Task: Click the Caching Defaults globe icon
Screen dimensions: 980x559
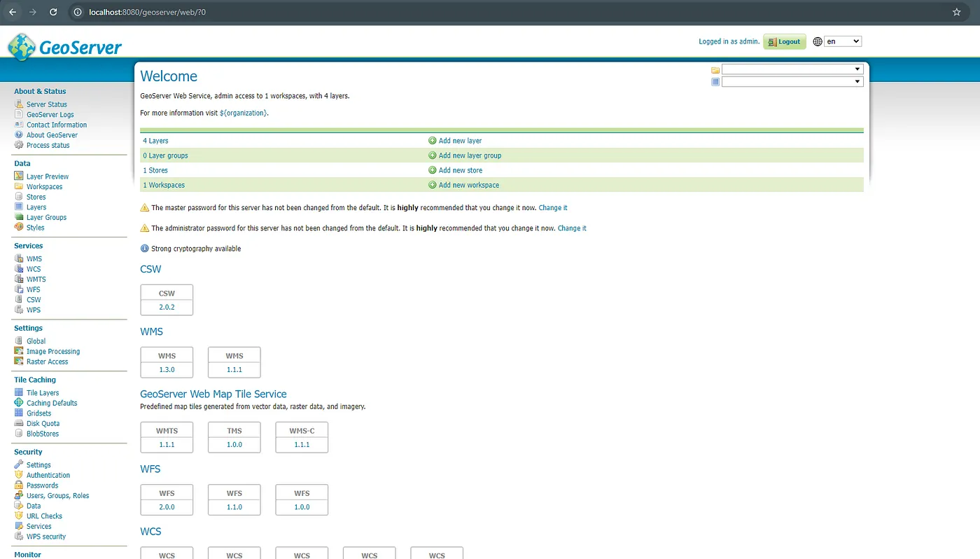Action: [x=19, y=403]
